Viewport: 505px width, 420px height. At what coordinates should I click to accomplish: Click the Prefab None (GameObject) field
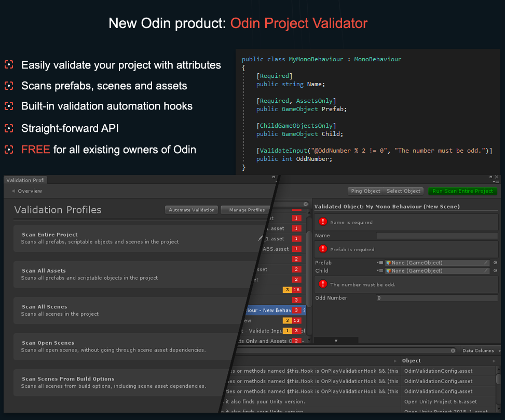point(437,263)
